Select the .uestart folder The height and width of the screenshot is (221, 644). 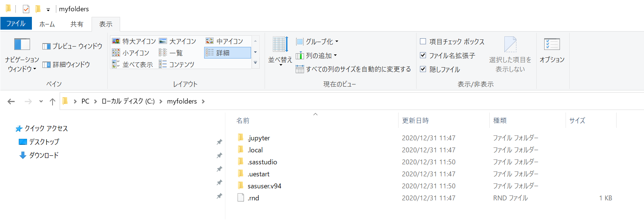click(x=259, y=174)
